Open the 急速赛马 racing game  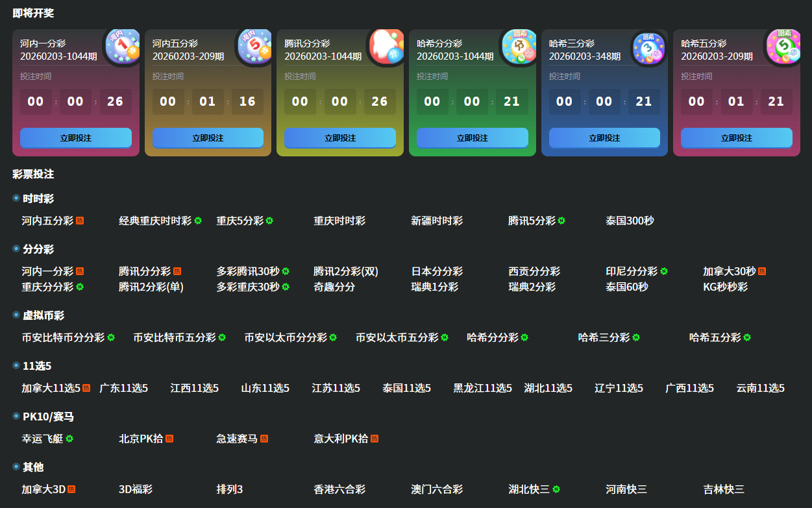(x=237, y=439)
